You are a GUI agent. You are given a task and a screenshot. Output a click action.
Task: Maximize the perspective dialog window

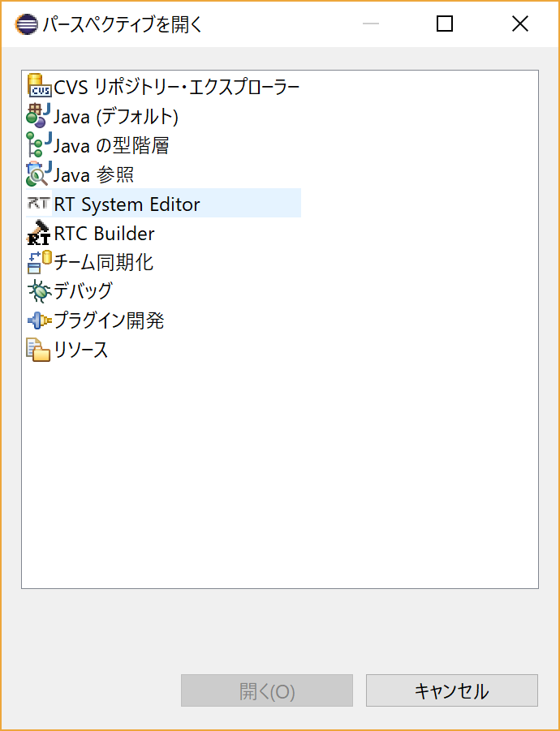tap(445, 24)
